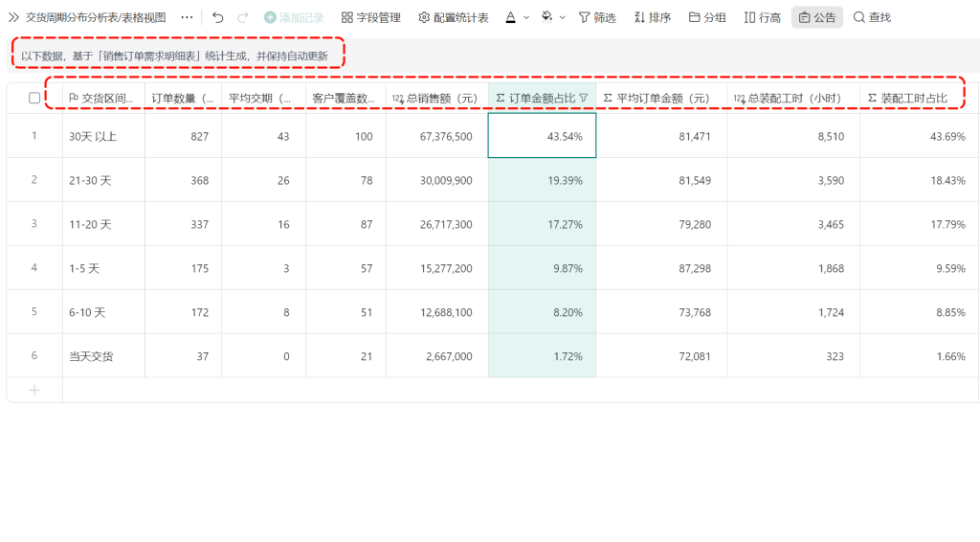The width and height of the screenshot is (980, 542).
Task: Open 分组 grouping options
Action: [x=707, y=17]
